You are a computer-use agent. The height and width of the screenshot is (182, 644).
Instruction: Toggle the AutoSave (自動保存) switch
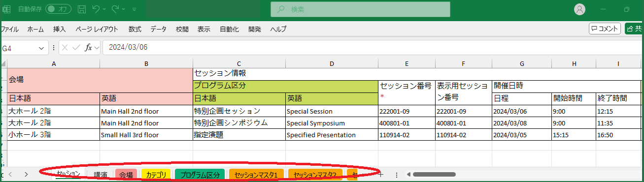[58, 9]
